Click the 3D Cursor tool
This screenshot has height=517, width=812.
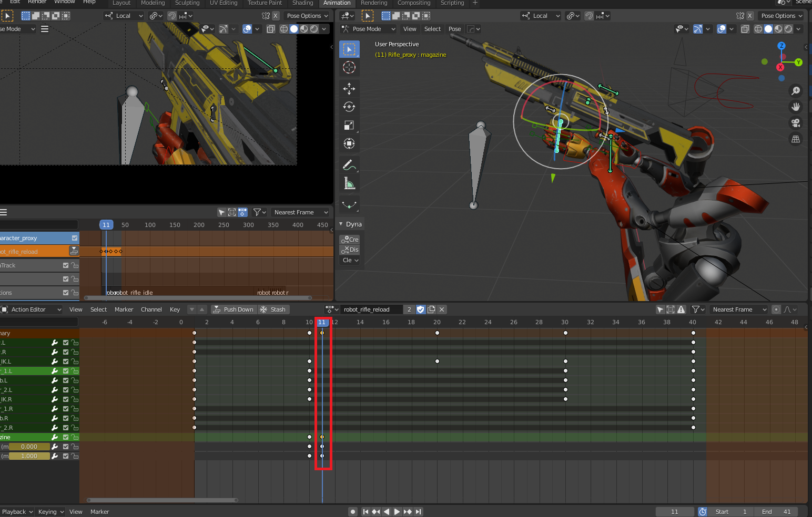[x=349, y=67]
